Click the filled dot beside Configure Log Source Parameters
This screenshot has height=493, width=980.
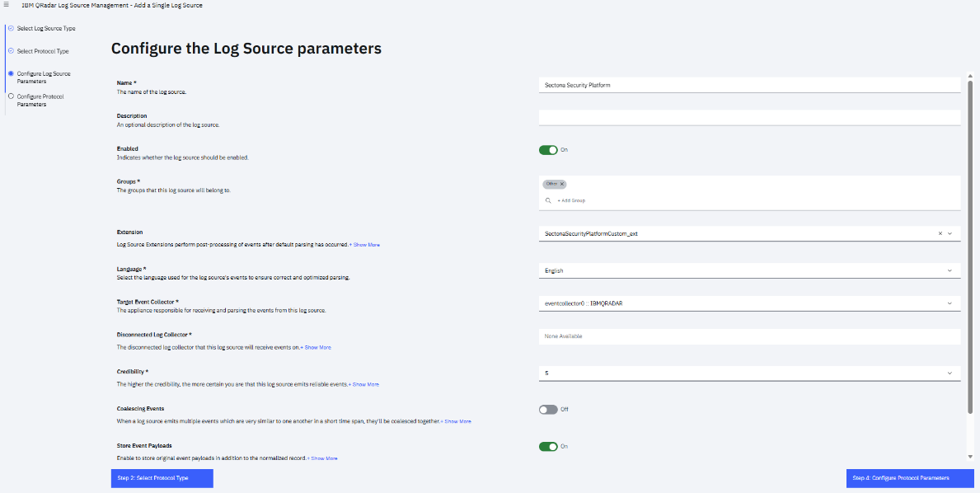(10, 73)
